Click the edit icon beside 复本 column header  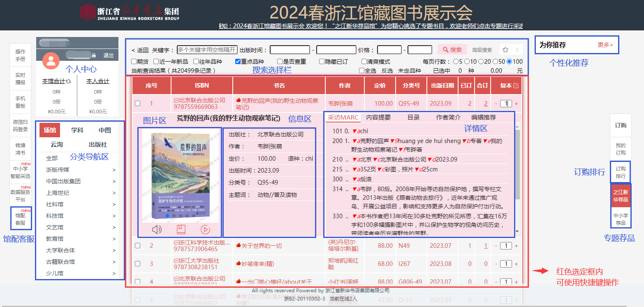click(516, 86)
